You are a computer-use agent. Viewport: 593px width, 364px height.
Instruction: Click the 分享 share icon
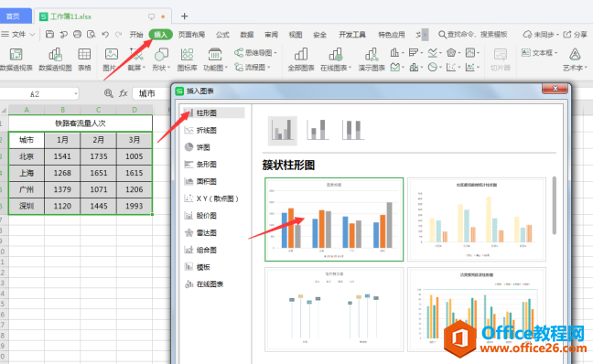(x=576, y=35)
